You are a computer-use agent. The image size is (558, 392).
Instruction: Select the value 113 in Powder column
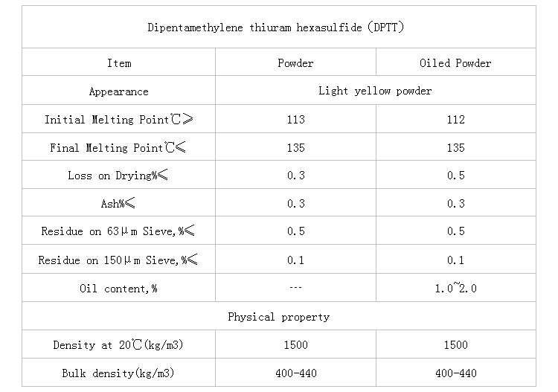coord(295,120)
